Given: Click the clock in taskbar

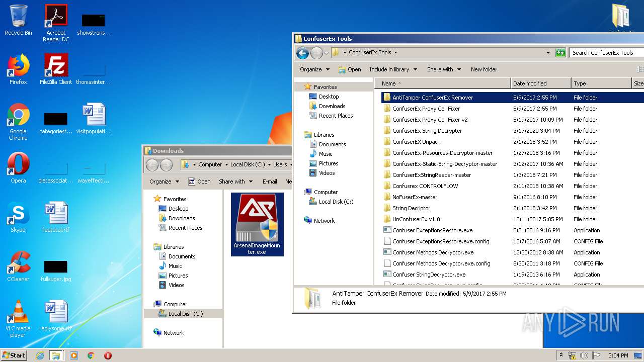Looking at the screenshot, I should pos(617,355).
